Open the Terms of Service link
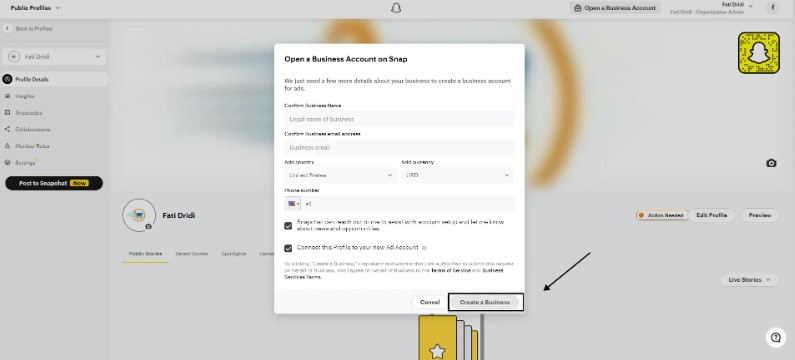This screenshot has width=795, height=360. point(452,271)
